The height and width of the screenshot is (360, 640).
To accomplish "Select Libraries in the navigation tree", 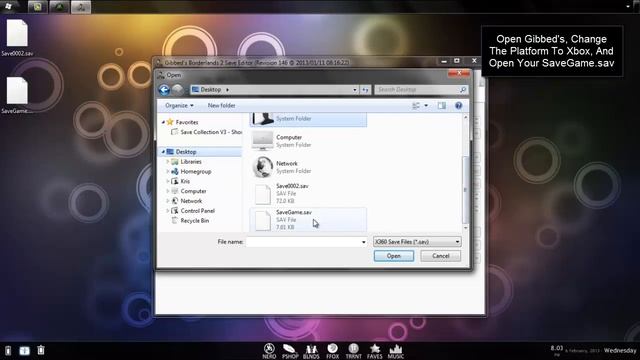I will (191, 162).
